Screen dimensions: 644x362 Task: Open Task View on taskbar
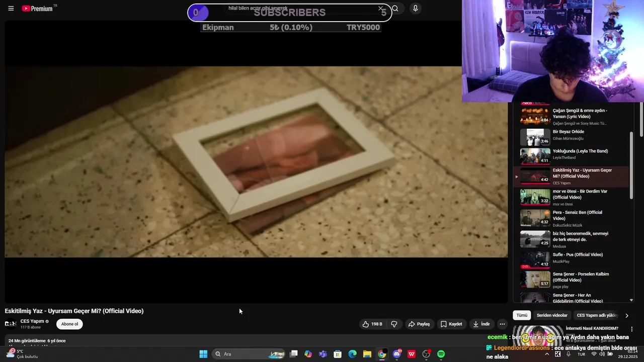click(x=294, y=354)
